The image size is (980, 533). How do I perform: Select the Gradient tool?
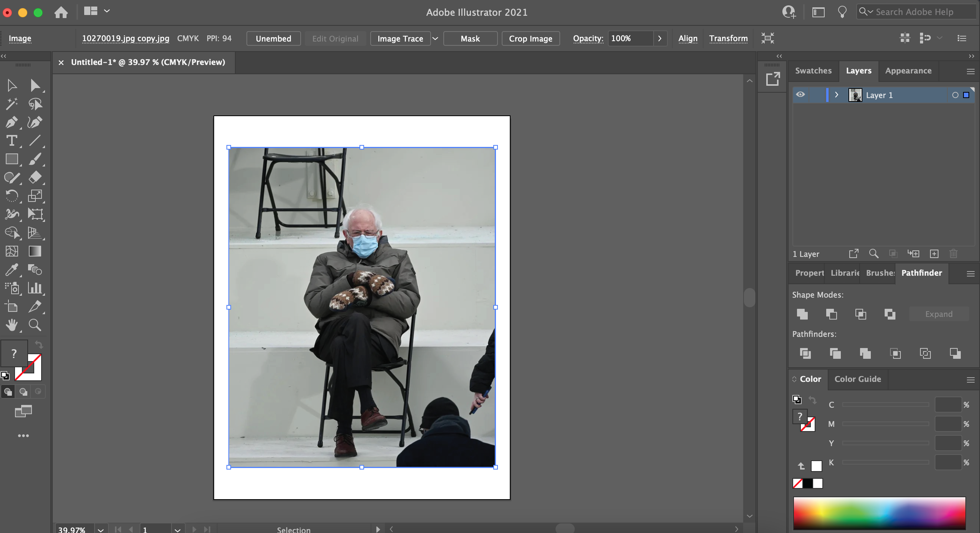tap(35, 251)
